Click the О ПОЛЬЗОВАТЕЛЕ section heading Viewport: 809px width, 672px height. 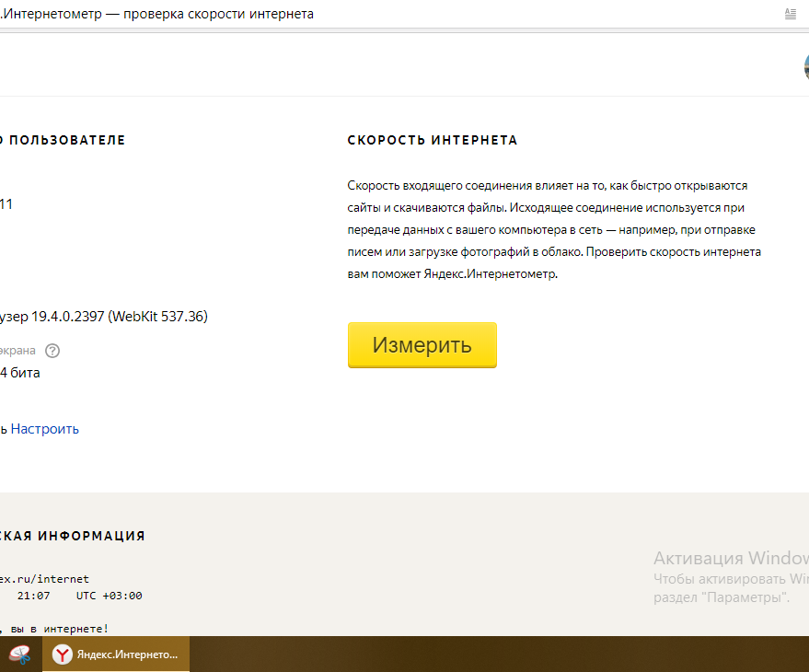[62, 139]
